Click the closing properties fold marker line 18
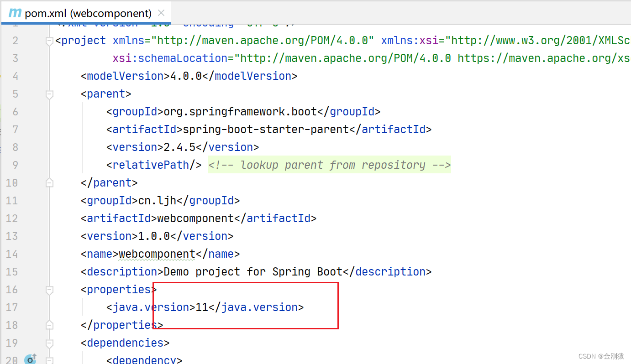 click(49, 325)
